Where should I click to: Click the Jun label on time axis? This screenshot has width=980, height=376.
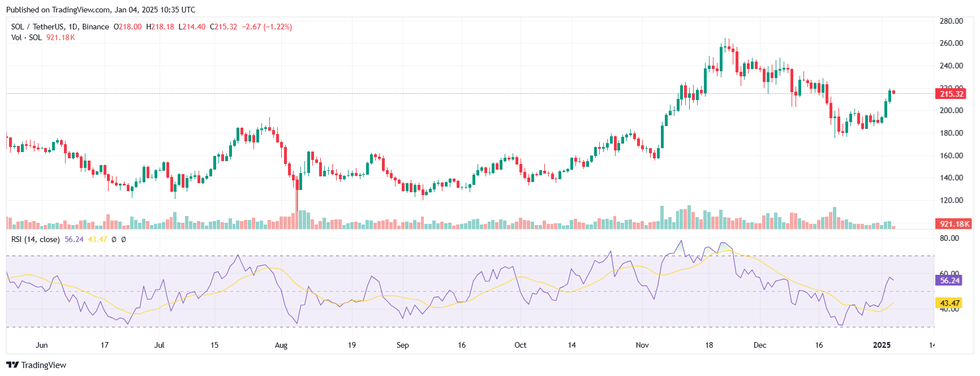tap(41, 345)
